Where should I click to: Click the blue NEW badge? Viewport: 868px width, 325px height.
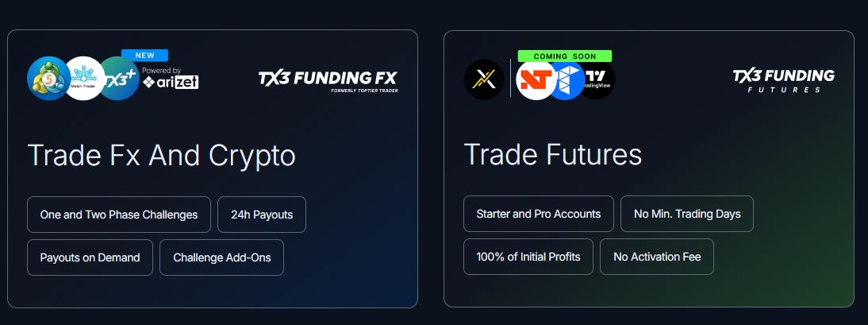[x=144, y=56]
